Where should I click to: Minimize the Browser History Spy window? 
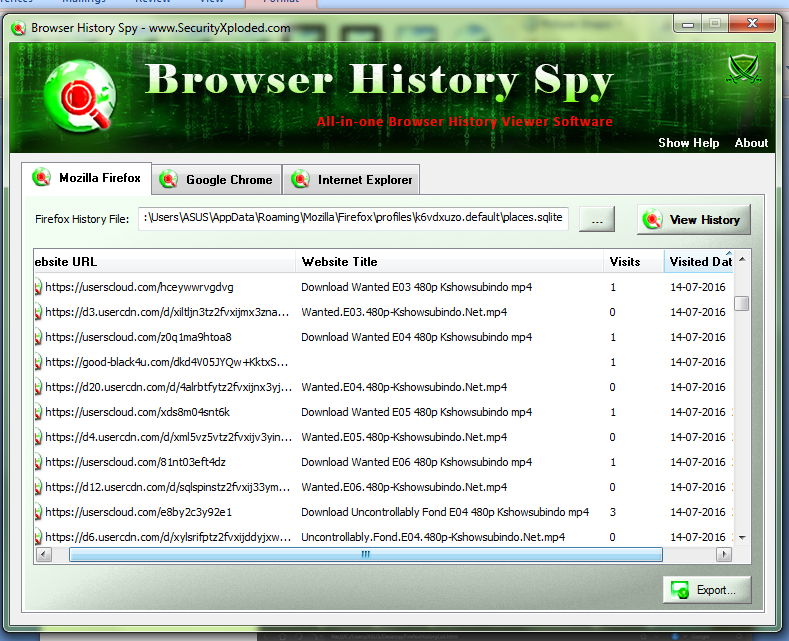688,24
